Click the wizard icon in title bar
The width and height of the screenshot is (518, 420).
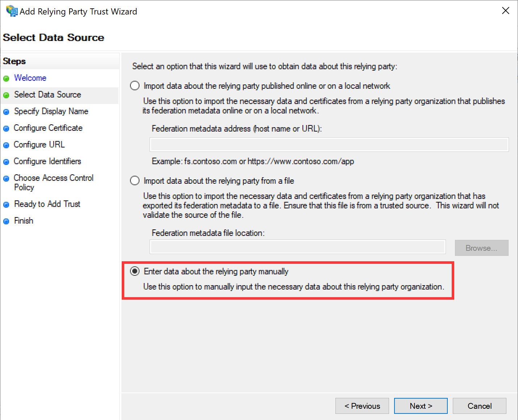[12, 11]
